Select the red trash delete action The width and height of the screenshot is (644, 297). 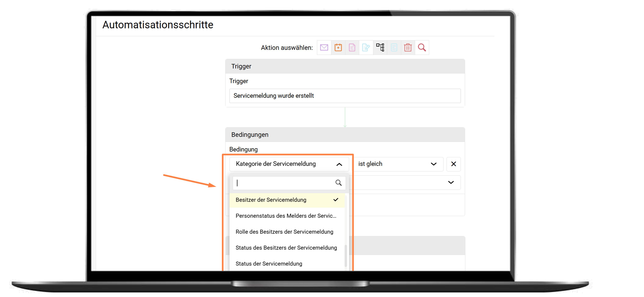tap(408, 48)
